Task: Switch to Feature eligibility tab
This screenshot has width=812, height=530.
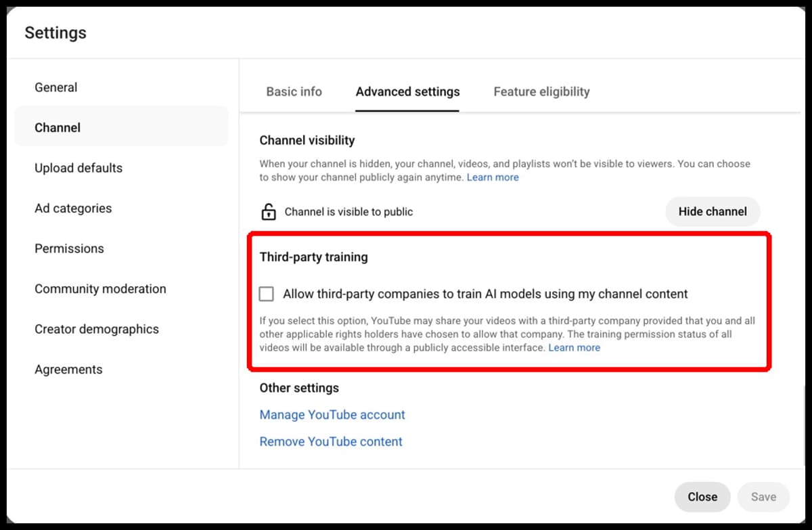Action: tap(541, 91)
